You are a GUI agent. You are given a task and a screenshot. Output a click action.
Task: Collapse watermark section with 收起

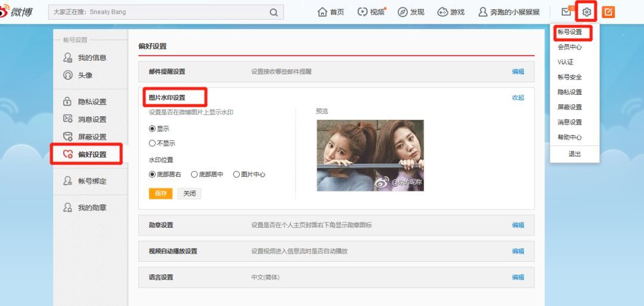(518, 98)
